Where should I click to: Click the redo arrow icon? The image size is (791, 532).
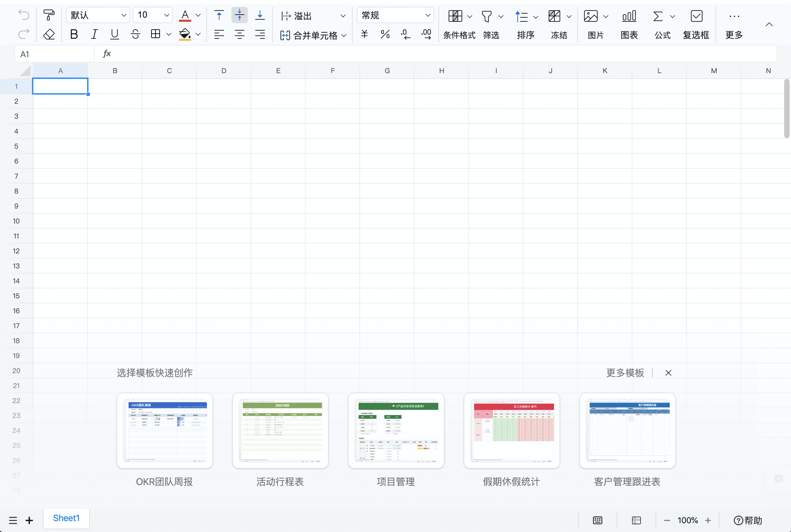tap(24, 34)
